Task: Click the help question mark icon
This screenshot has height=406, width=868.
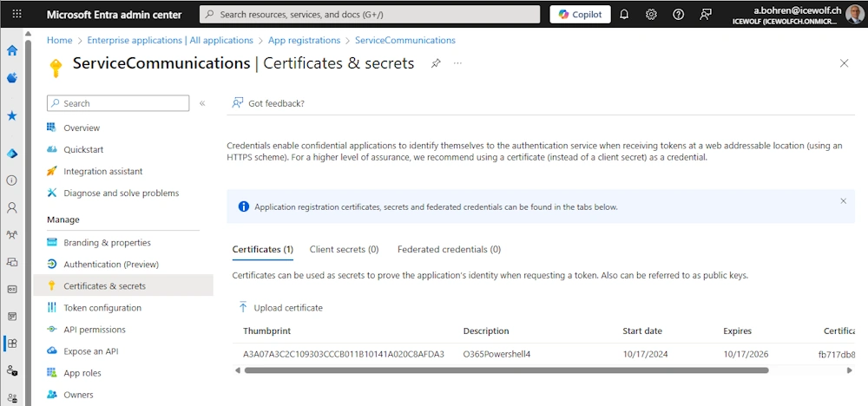Action: click(x=678, y=15)
